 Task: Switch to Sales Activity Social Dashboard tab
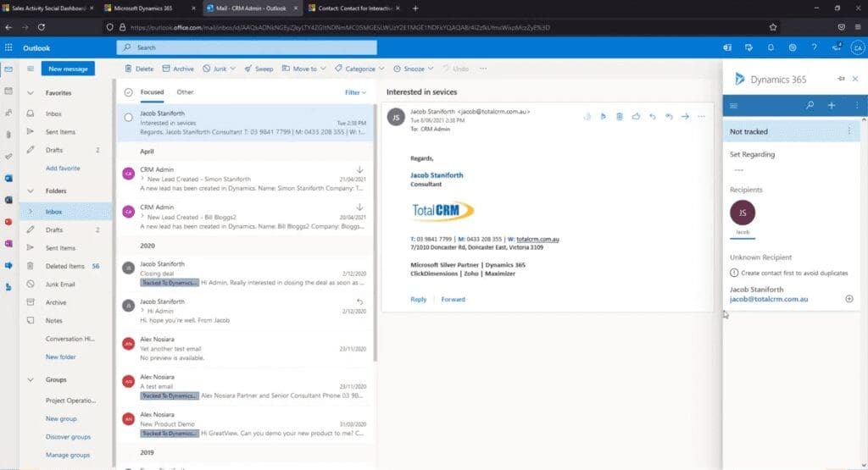click(x=48, y=8)
